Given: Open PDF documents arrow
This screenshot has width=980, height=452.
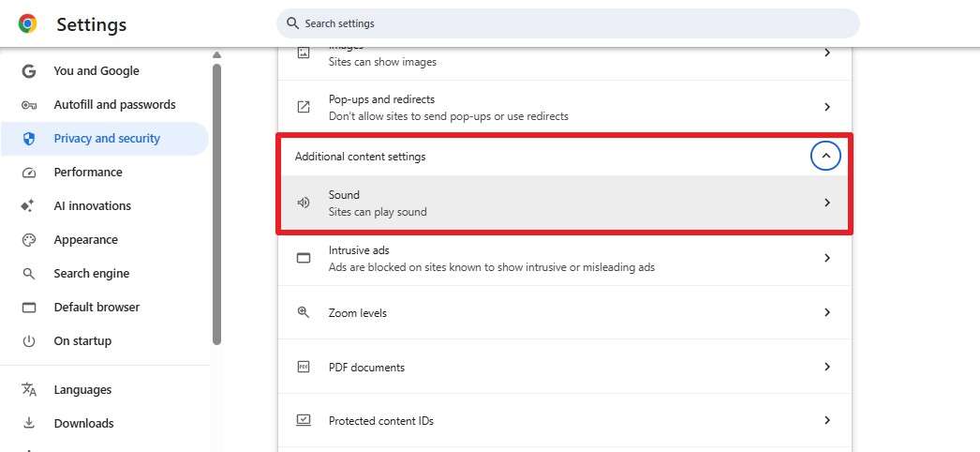Looking at the screenshot, I should (x=827, y=367).
